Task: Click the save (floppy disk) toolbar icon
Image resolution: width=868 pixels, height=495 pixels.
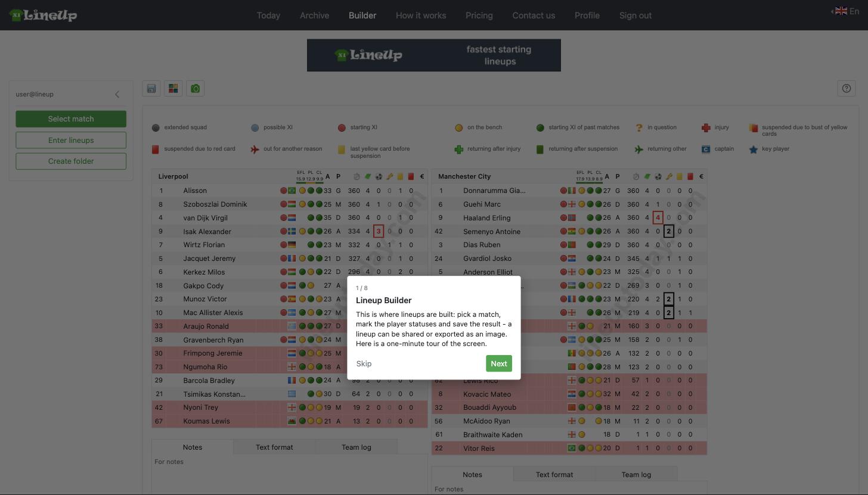Action: [x=151, y=89]
